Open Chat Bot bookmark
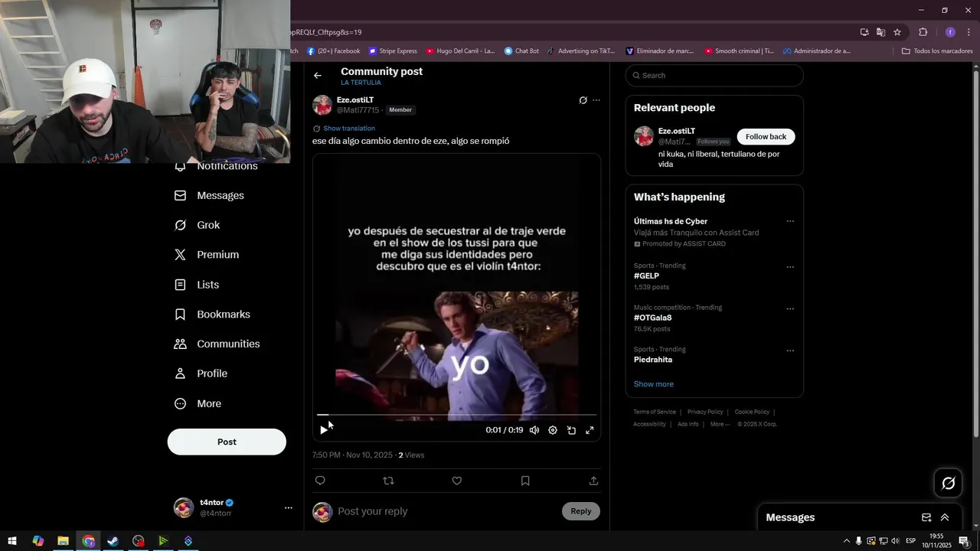 click(521, 51)
